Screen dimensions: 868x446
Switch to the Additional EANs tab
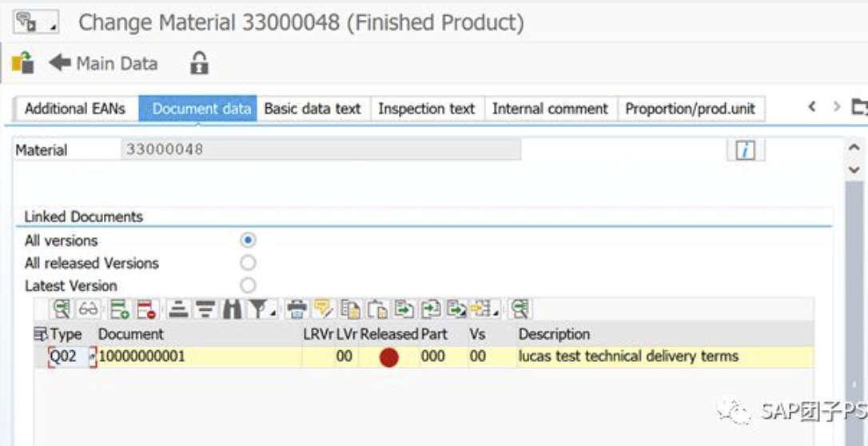click(x=75, y=109)
